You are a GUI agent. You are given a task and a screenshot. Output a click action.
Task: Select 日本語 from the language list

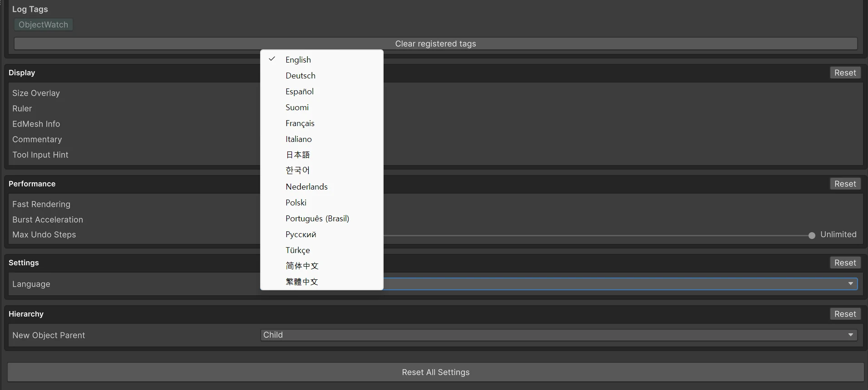coord(322,155)
